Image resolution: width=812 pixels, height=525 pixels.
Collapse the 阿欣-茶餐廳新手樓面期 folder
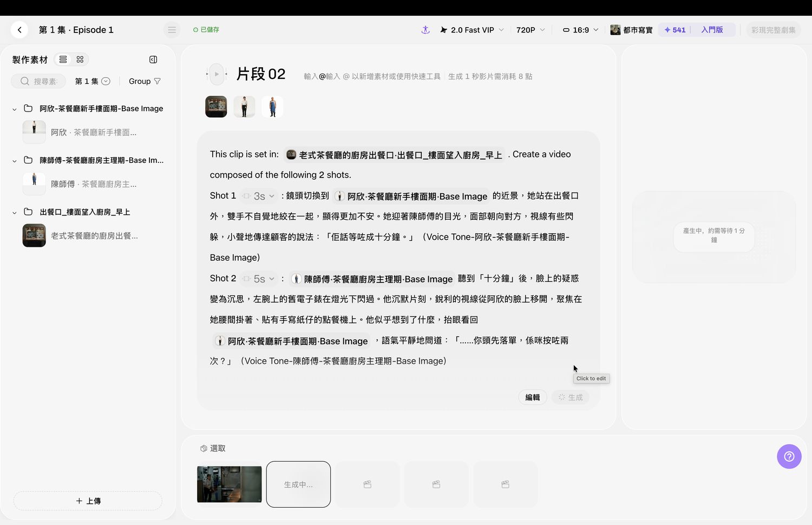[x=15, y=109]
